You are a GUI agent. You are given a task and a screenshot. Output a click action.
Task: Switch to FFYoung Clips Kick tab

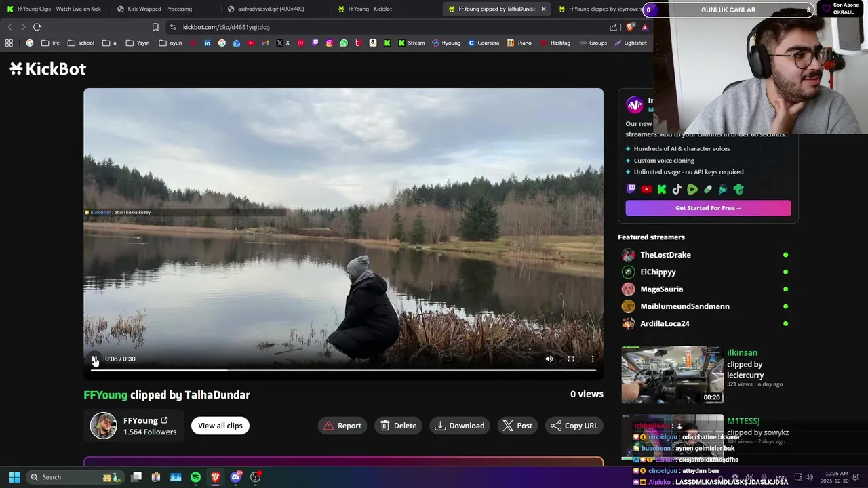pyautogui.click(x=54, y=9)
